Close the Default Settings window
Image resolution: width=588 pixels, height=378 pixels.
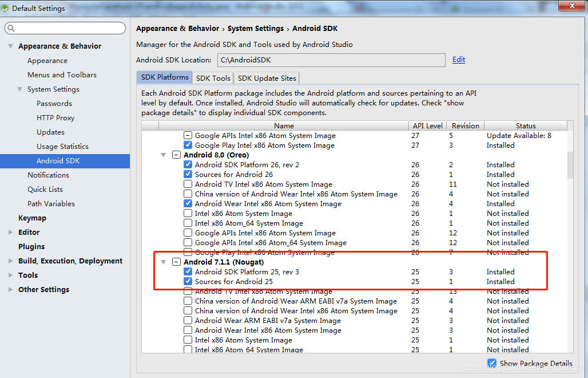572,6
